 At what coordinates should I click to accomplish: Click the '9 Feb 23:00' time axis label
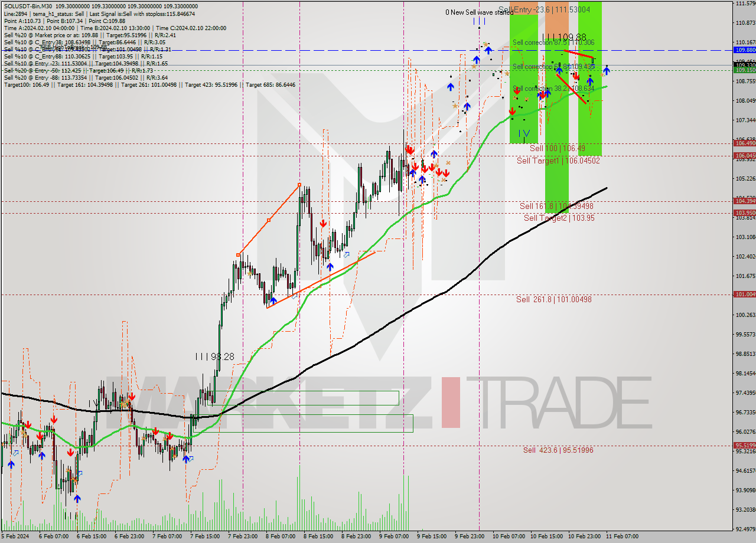[471, 537]
